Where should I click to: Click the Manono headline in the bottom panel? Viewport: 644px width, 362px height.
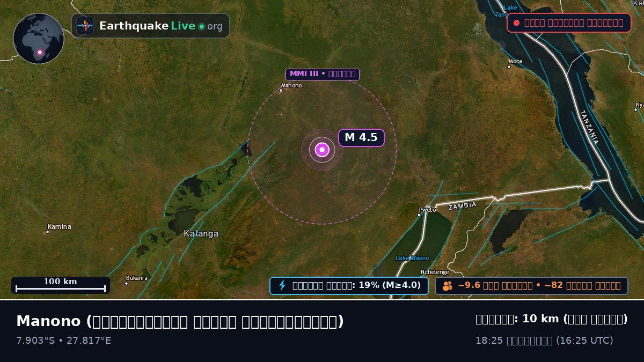(x=180, y=321)
